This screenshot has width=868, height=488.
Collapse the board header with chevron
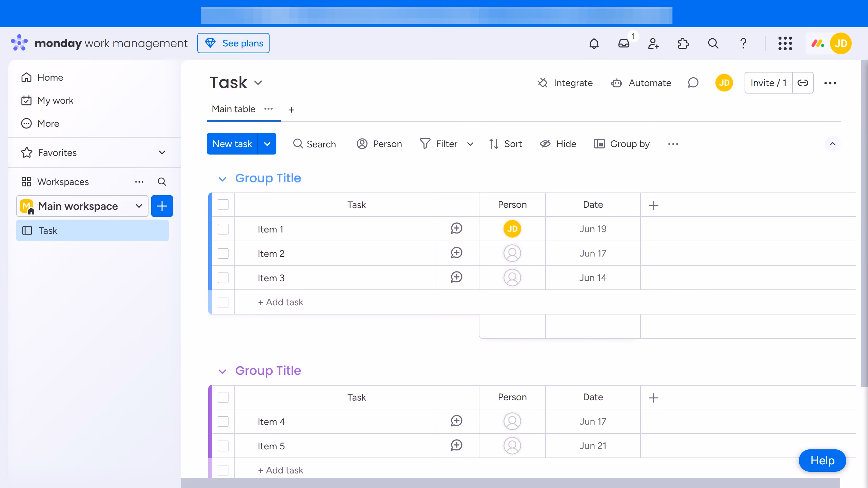pyautogui.click(x=832, y=144)
